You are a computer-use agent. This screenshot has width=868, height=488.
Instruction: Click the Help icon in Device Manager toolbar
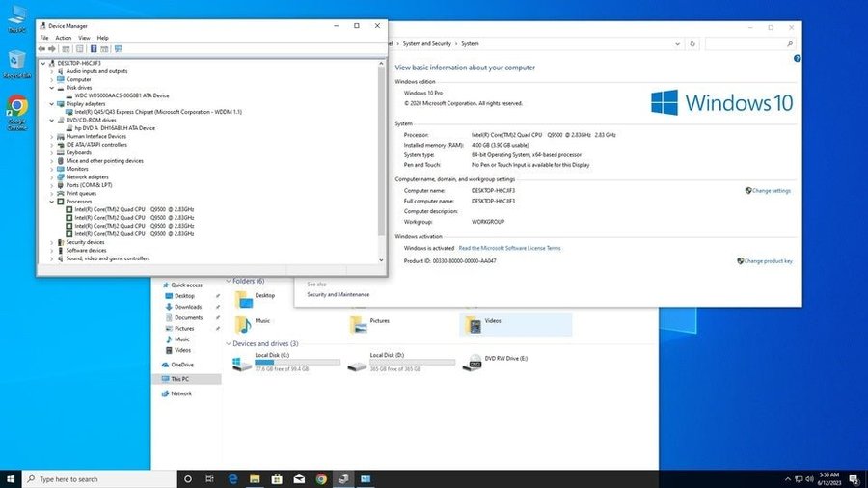(94, 48)
